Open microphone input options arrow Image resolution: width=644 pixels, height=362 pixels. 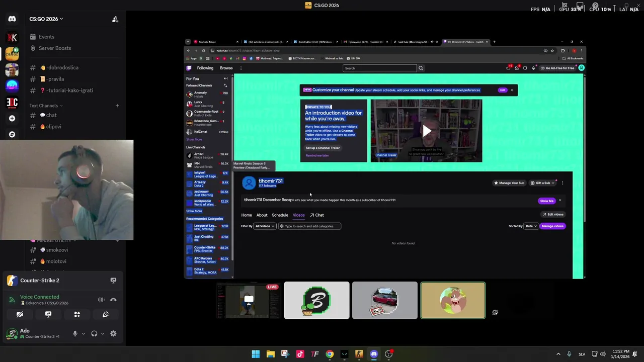click(x=84, y=333)
